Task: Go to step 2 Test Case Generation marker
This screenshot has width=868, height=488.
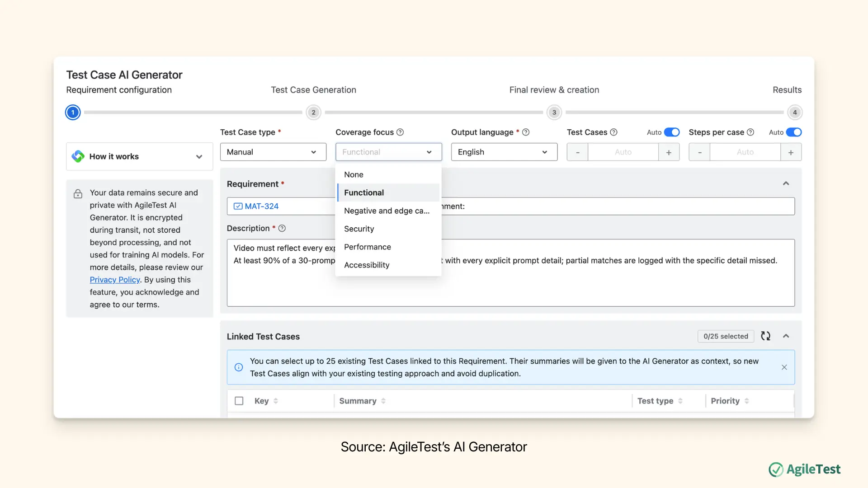Action: click(313, 112)
